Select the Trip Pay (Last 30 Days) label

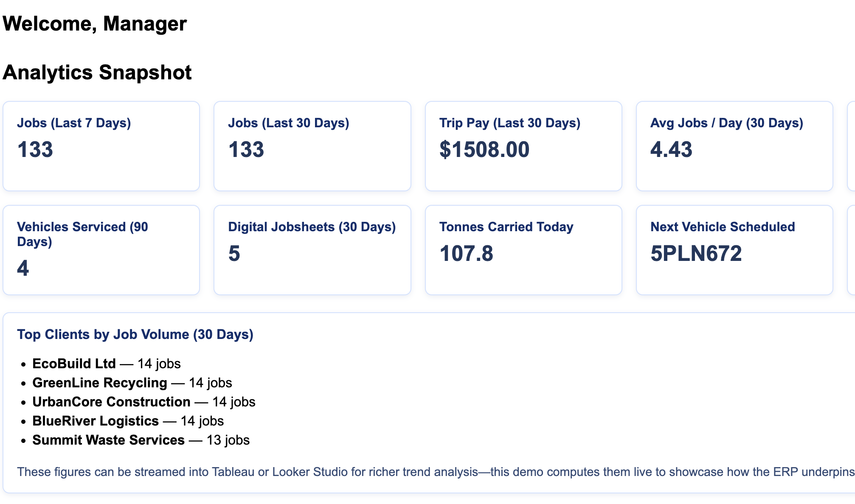click(x=509, y=123)
